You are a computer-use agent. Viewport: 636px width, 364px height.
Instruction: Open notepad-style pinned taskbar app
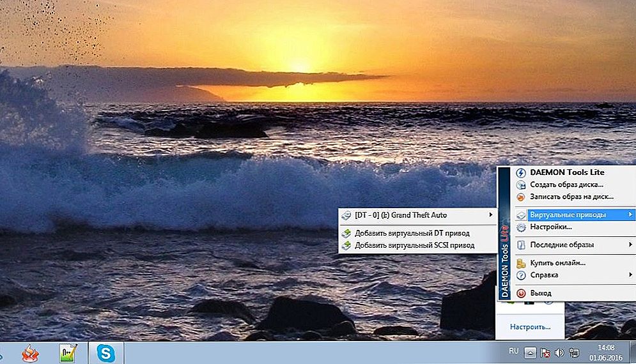point(68,353)
